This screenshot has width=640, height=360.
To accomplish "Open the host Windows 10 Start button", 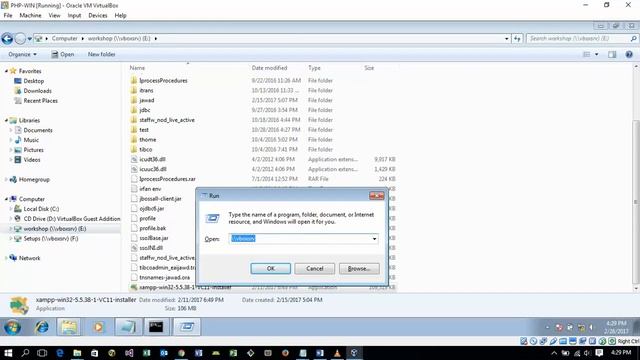I will point(8,353).
